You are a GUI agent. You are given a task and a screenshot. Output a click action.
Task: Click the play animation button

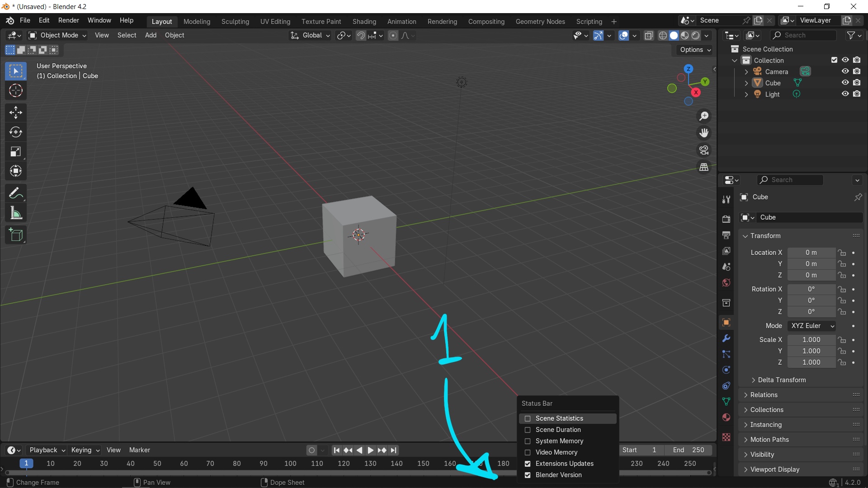(x=371, y=450)
